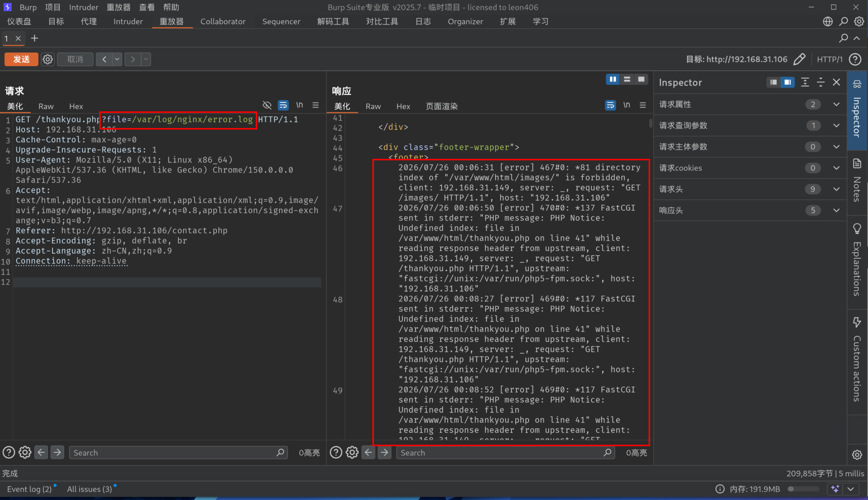
Task: Open send settings gear next to 发送
Action: tap(48, 59)
